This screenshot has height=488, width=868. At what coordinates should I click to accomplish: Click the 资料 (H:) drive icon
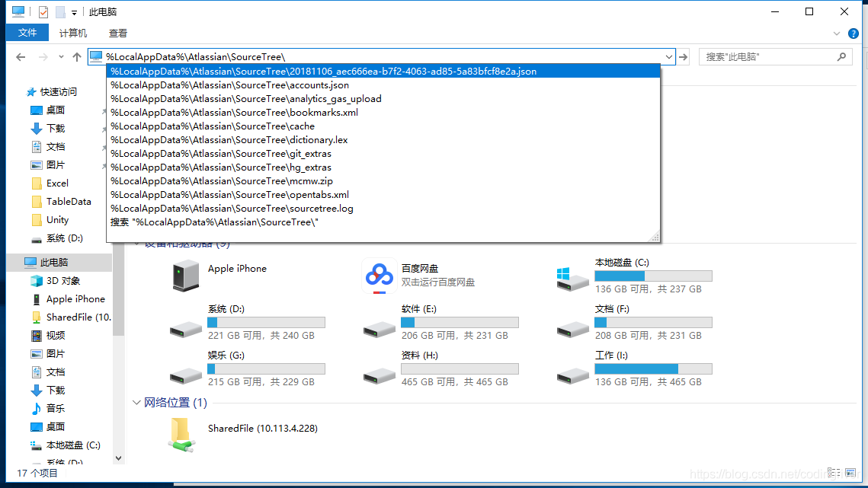coord(380,376)
